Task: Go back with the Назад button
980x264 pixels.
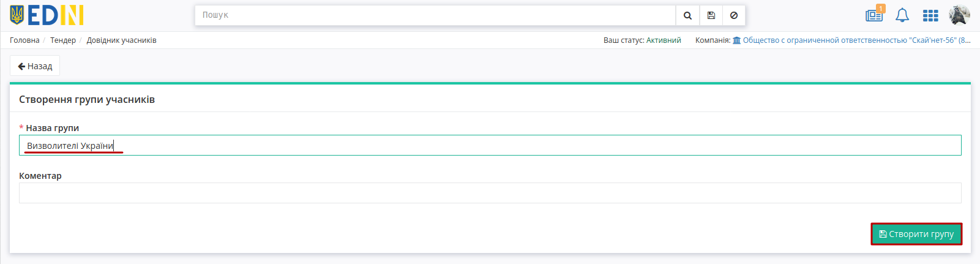Action: (x=35, y=66)
